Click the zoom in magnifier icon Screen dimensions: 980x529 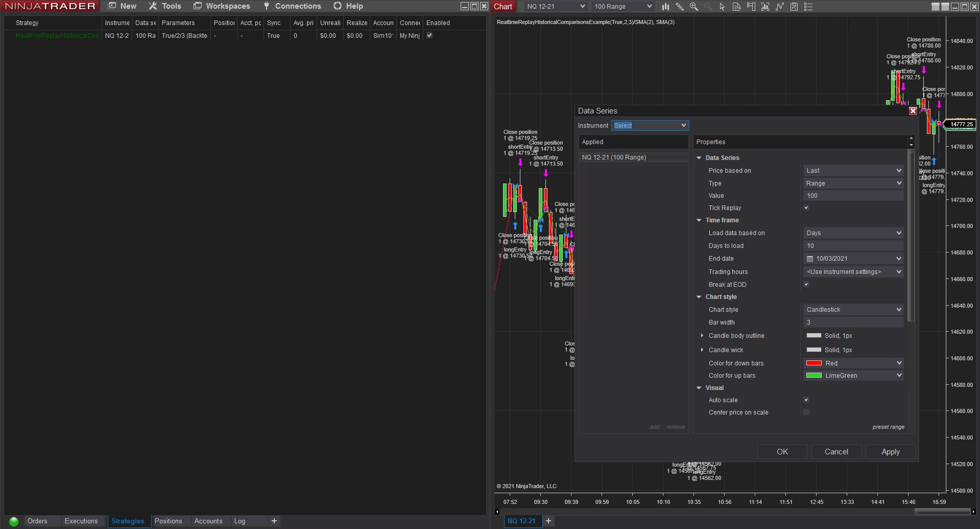694,7
